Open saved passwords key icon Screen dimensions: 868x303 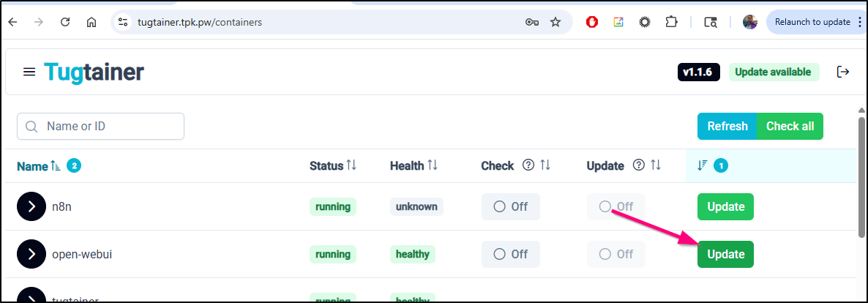532,22
